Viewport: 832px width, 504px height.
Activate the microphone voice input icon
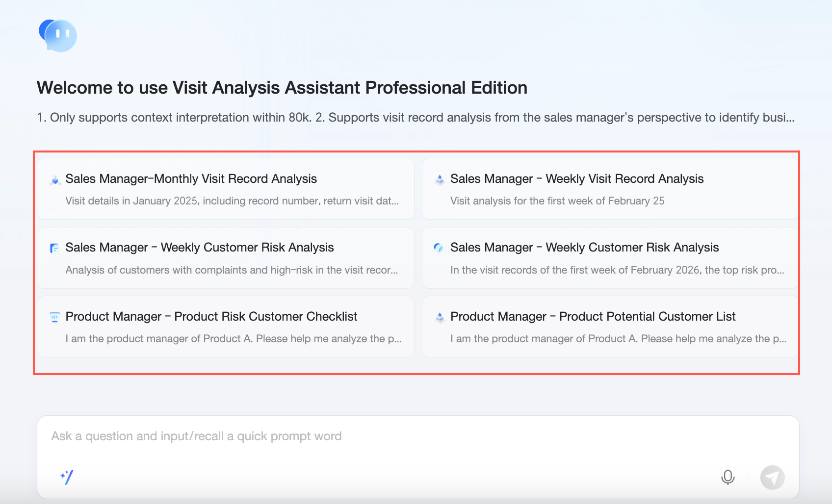pyautogui.click(x=728, y=477)
